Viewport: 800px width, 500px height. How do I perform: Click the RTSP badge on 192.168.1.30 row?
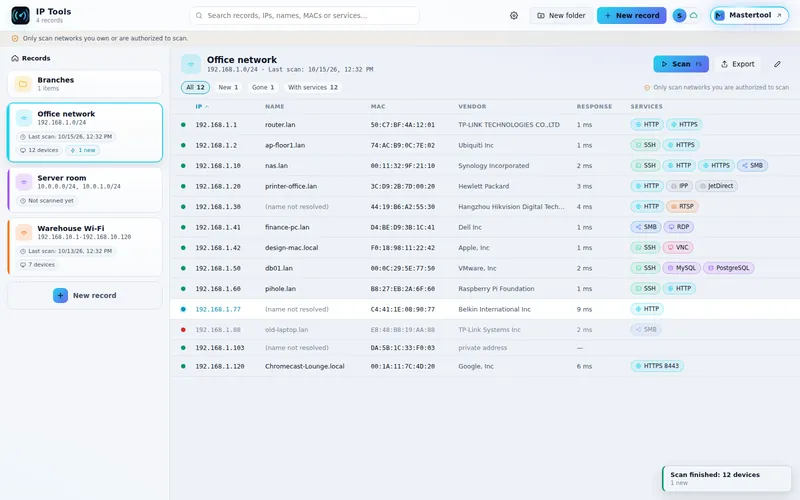(x=682, y=206)
